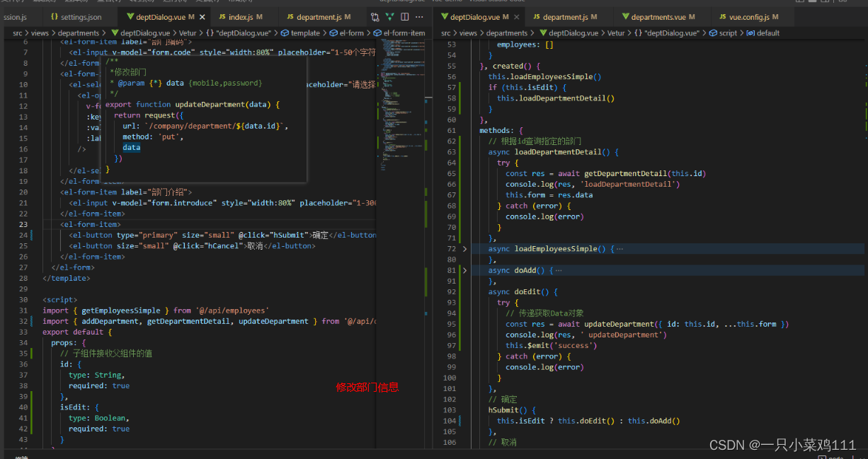
Task: Click 'this.loadDepartmentDetail()' on line 58
Action: pyautogui.click(x=556, y=98)
